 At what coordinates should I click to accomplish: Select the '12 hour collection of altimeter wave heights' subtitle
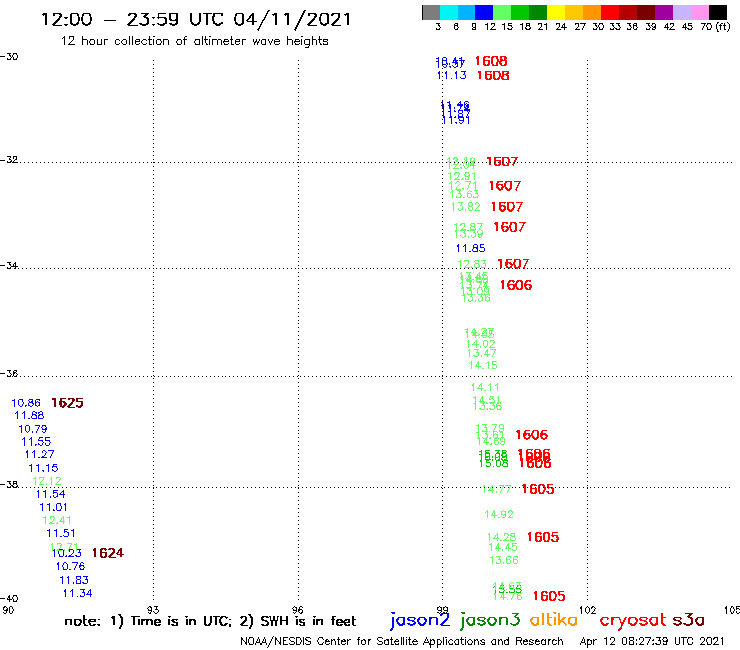pos(194,41)
